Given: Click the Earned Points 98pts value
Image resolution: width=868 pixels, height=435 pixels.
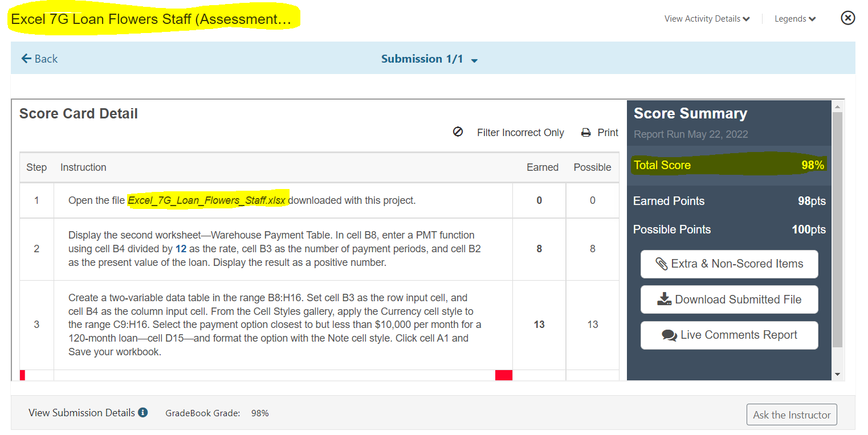Looking at the screenshot, I should [812, 201].
